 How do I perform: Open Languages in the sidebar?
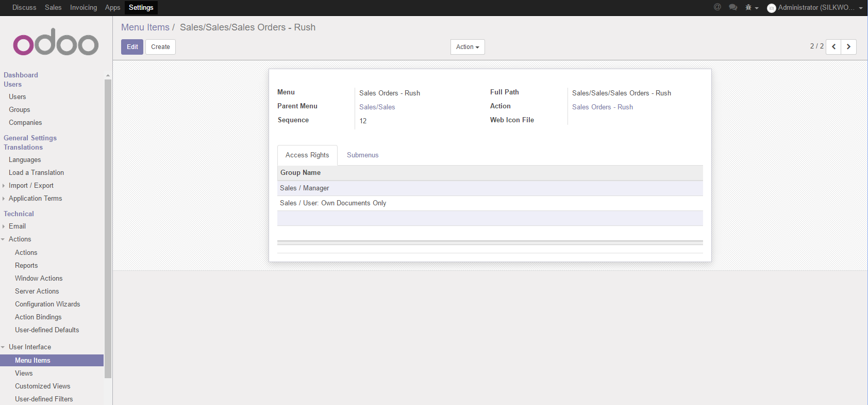click(x=25, y=160)
